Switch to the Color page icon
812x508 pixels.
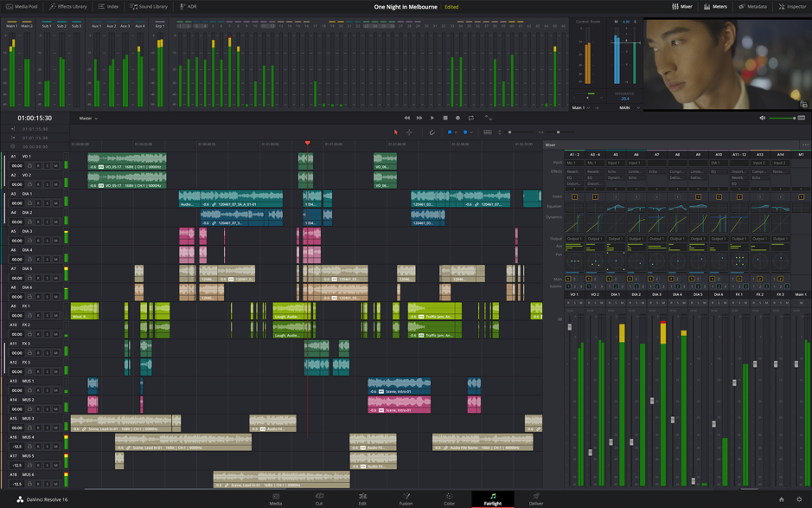[449, 499]
